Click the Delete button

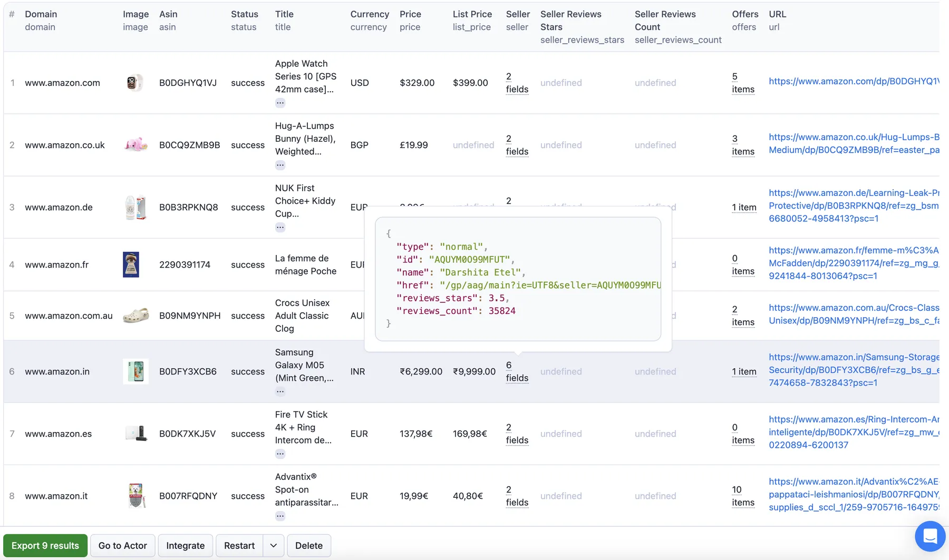coord(309,545)
